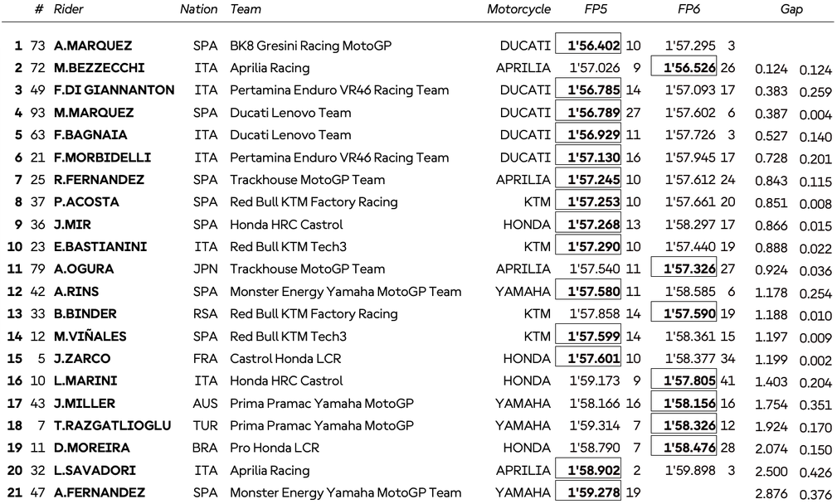Click J.MIR's boxed FP5 time 1'57.268
This screenshot has width=837, height=504.
point(588,225)
